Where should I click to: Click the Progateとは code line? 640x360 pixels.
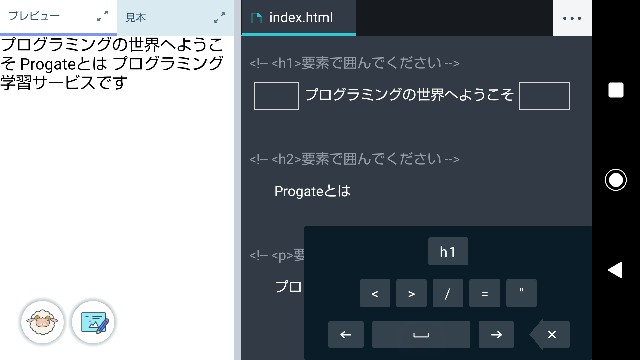click(x=312, y=191)
